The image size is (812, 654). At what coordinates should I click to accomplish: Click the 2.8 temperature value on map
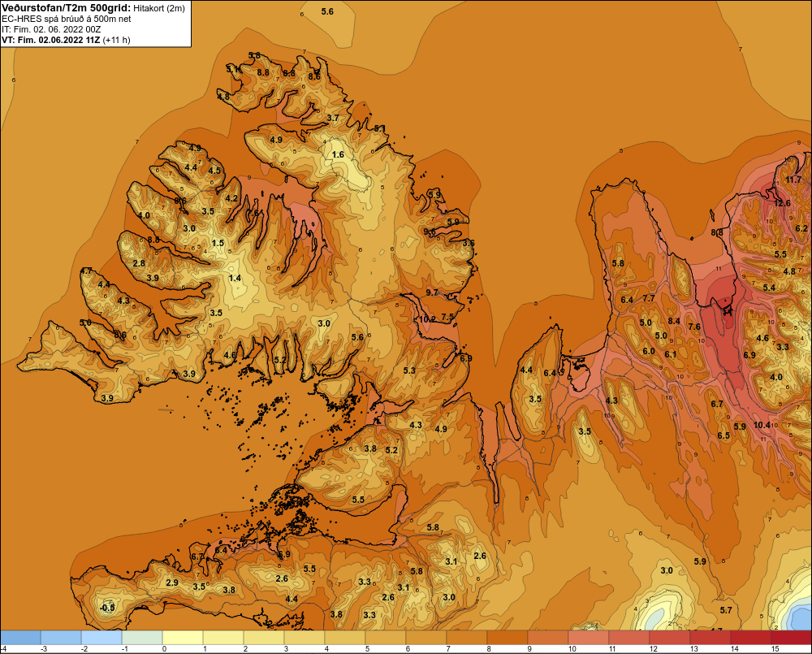pyautogui.click(x=139, y=263)
